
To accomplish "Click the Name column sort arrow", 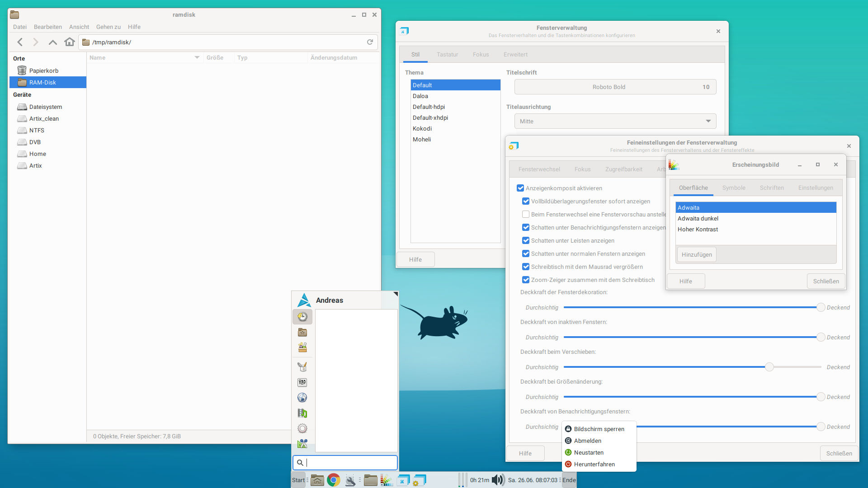I will point(197,57).
